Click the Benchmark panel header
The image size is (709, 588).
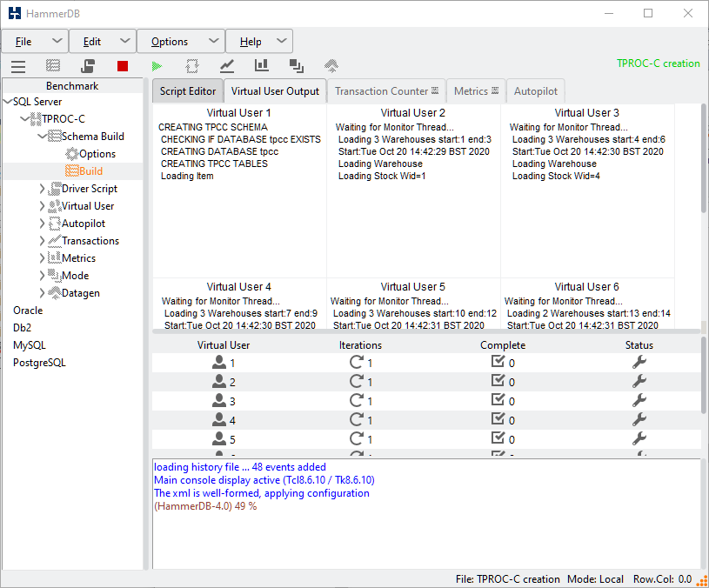coord(72,86)
